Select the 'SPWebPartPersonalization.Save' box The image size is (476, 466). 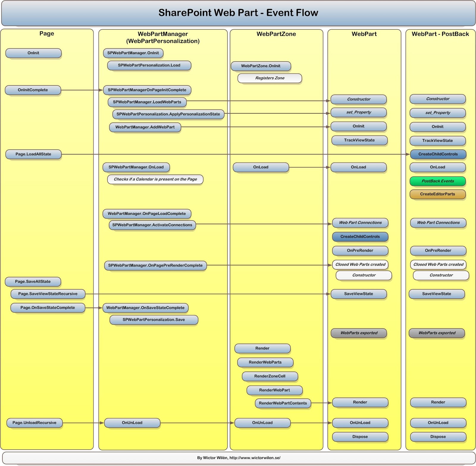tap(154, 320)
